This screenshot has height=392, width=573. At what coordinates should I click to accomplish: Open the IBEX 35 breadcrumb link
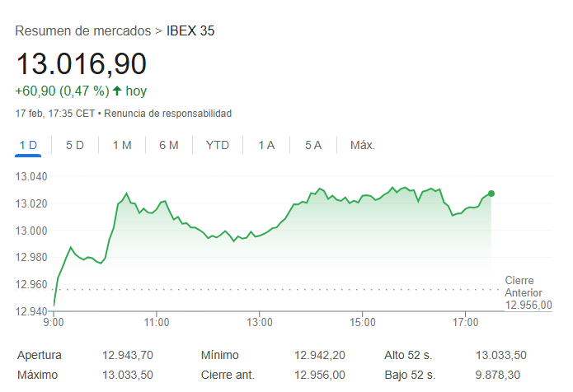click(x=190, y=31)
